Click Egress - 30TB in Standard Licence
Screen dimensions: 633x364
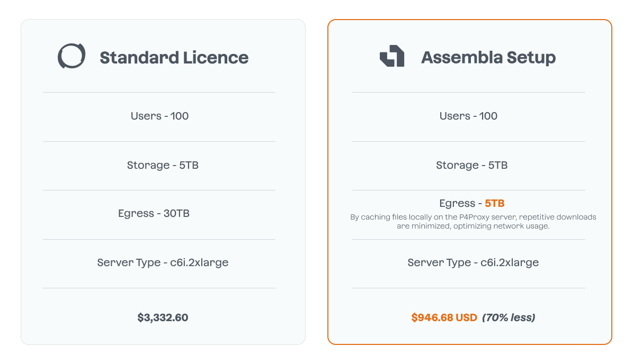tap(154, 214)
